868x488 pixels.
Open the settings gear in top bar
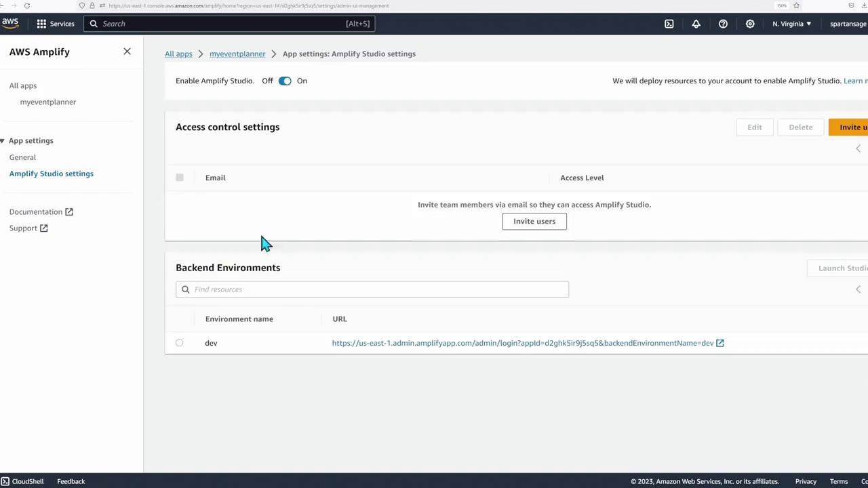(750, 24)
